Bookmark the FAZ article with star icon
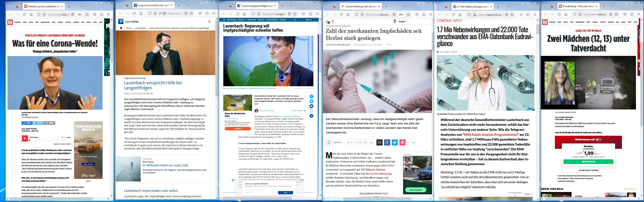Viewport: 644px width, 202px height. [x=408, y=15]
